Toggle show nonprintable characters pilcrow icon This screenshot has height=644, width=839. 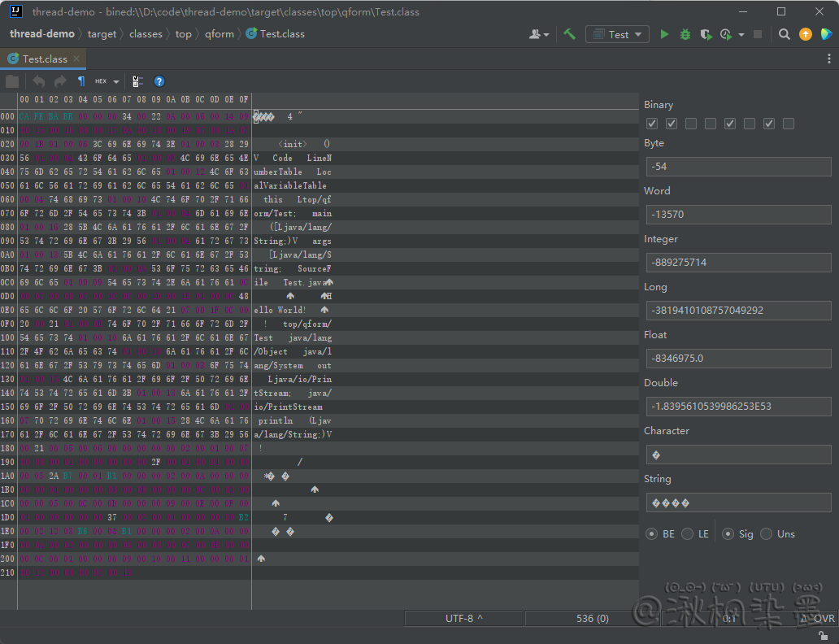tap(80, 81)
